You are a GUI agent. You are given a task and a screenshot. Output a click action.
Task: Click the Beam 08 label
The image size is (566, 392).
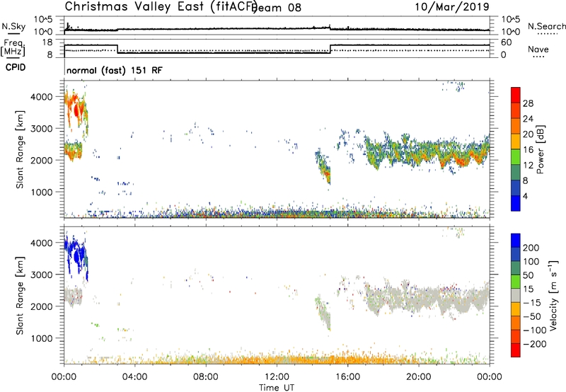click(x=277, y=8)
